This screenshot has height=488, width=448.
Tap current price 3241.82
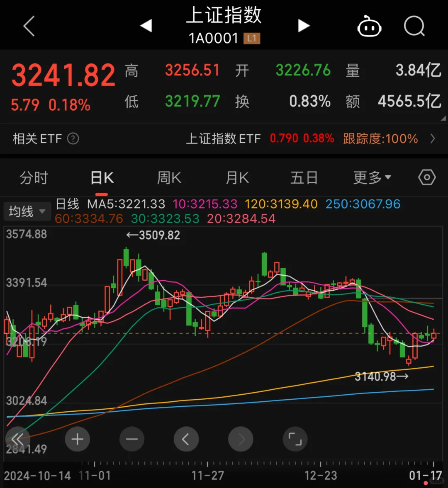click(x=63, y=75)
